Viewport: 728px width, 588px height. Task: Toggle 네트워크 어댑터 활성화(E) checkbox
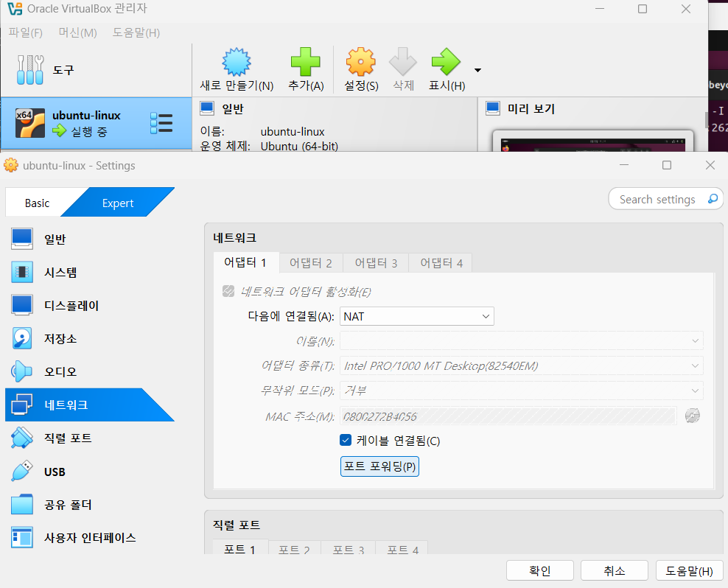228,291
